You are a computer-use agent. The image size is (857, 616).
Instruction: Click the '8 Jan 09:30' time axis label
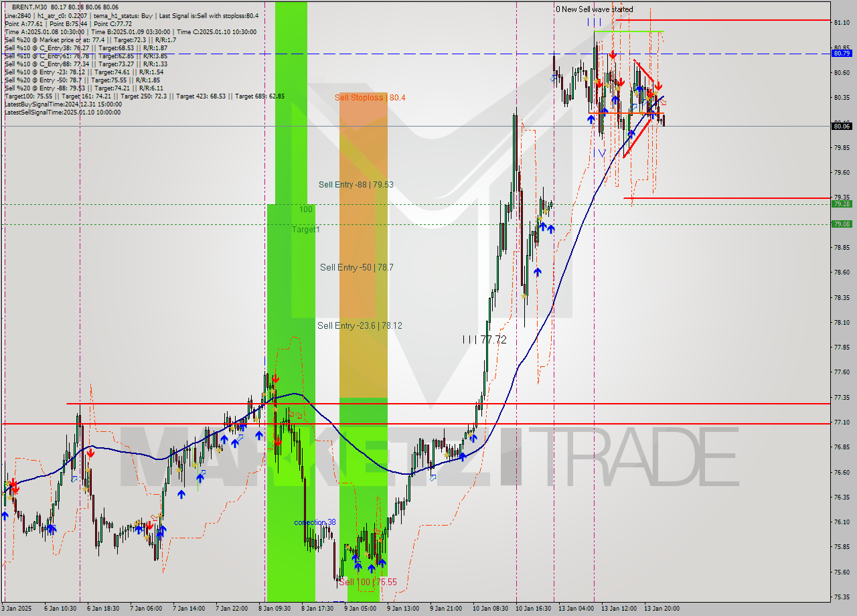275,609
